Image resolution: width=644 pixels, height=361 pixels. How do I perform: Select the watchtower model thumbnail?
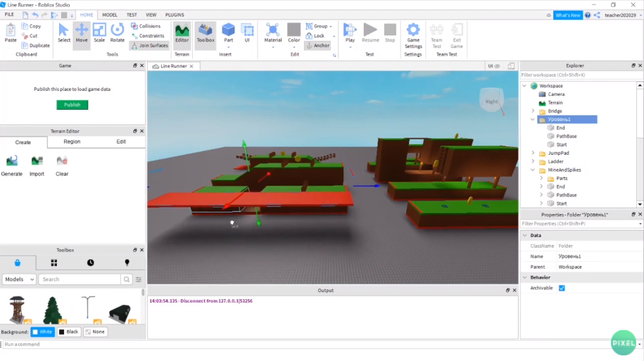pos(18,309)
